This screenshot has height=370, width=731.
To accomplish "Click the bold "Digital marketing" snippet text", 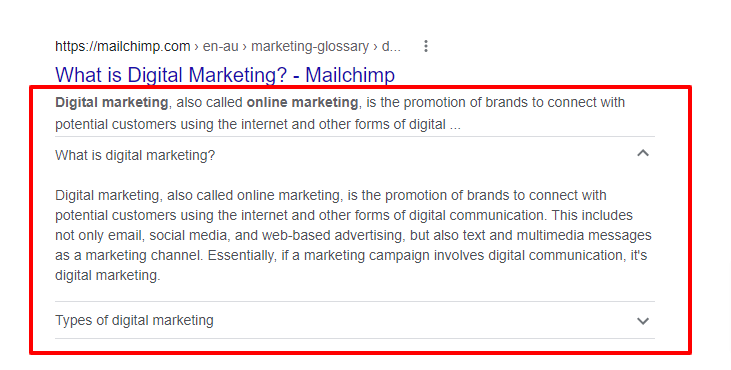I will 111,103.
